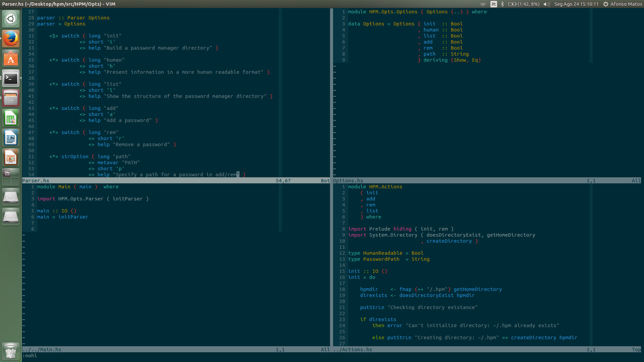Click the 'path :: String' field
Screen dimensions: 644x362
click(446, 54)
